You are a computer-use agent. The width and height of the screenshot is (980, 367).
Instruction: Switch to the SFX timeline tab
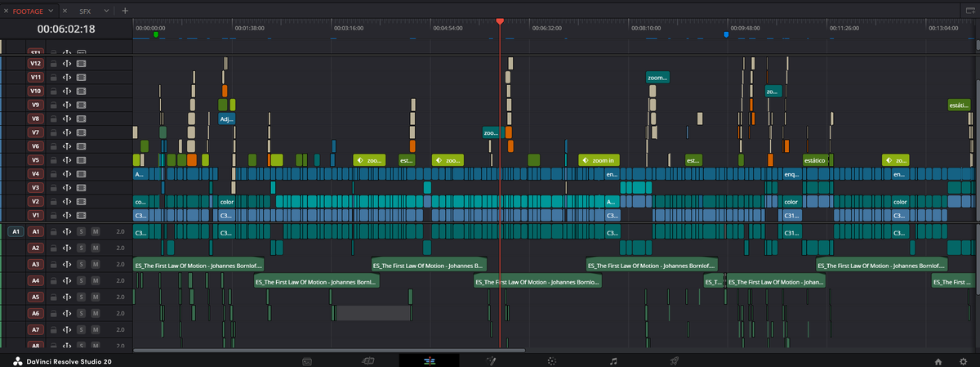pyautogui.click(x=87, y=11)
